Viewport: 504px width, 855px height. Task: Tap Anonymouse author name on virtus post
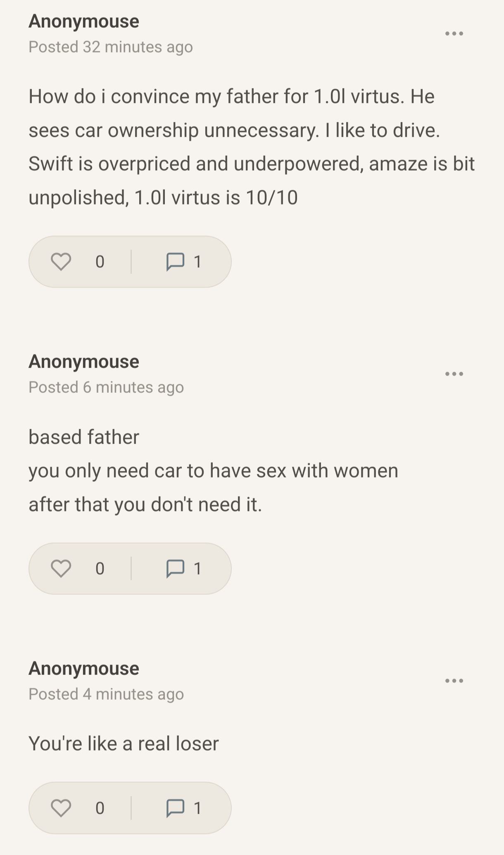[84, 21]
